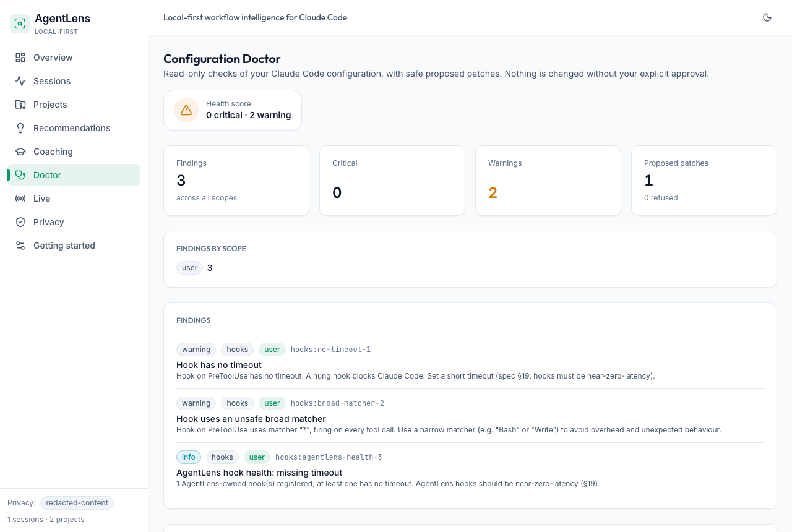This screenshot has height=532, width=792.
Task: Click the Privacy shield icon
Action: [20, 222]
